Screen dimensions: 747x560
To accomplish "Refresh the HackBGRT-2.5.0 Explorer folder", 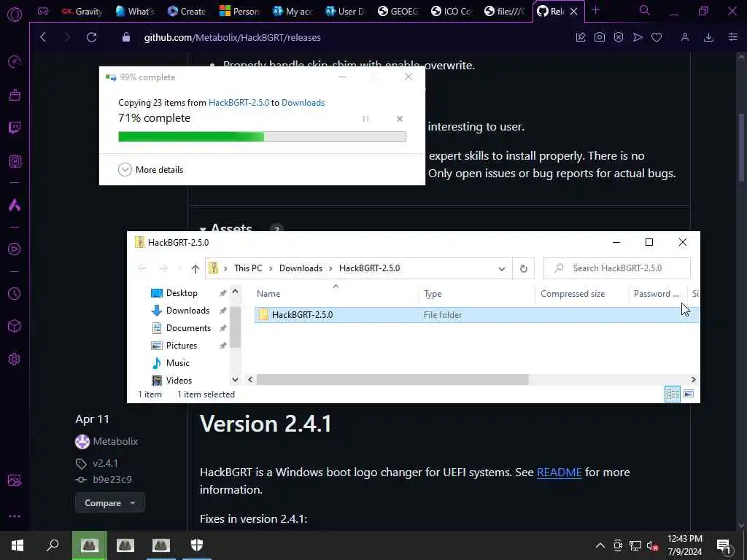I will pyautogui.click(x=524, y=268).
